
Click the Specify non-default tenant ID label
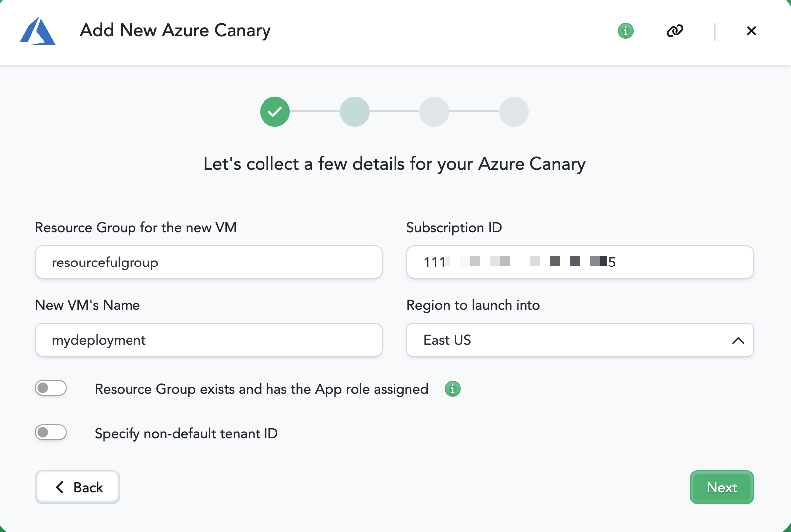click(x=186, y=434)
